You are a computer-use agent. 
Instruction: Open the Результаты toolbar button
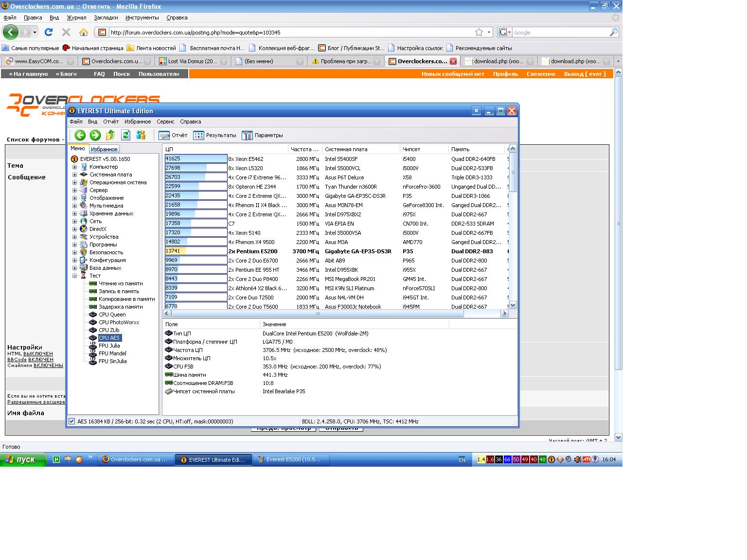coord(214,135)
